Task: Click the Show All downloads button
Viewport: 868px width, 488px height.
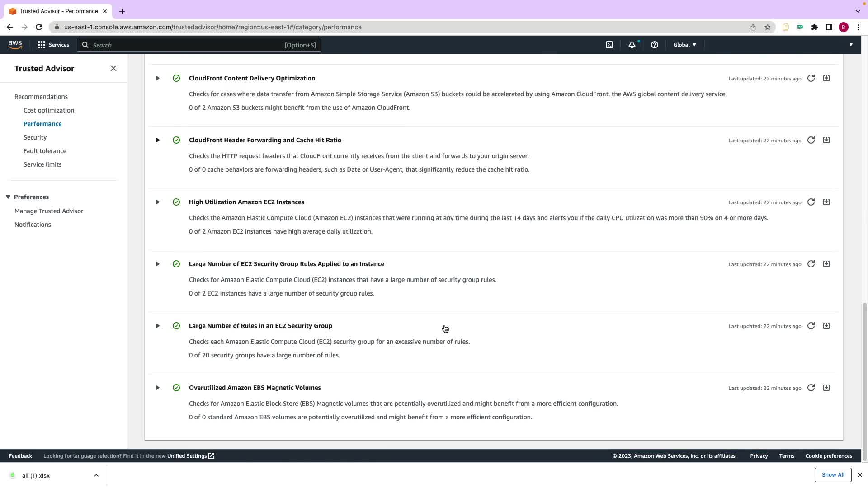Action: (x=833, y=475)
